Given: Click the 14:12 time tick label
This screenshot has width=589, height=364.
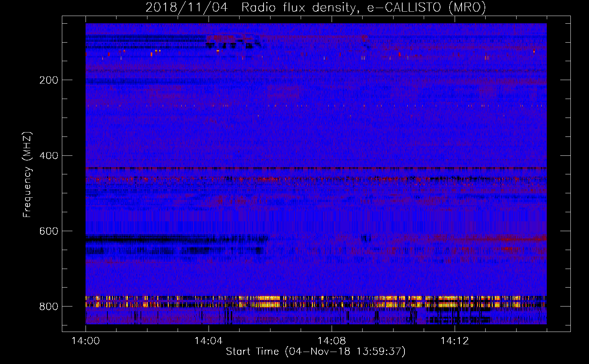Looking at the screenshot, I should (x=455, y=341).
